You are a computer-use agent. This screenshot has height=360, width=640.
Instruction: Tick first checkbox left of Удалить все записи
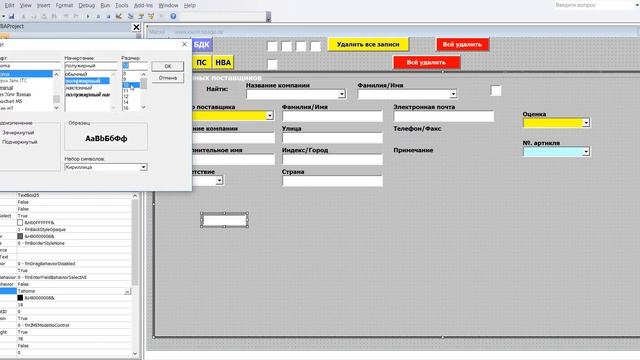point(272,46)
